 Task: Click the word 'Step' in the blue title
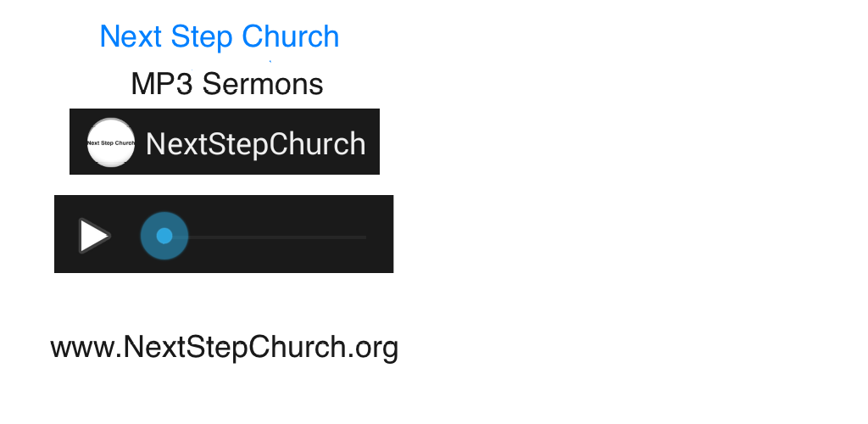(x=202, y=37)
